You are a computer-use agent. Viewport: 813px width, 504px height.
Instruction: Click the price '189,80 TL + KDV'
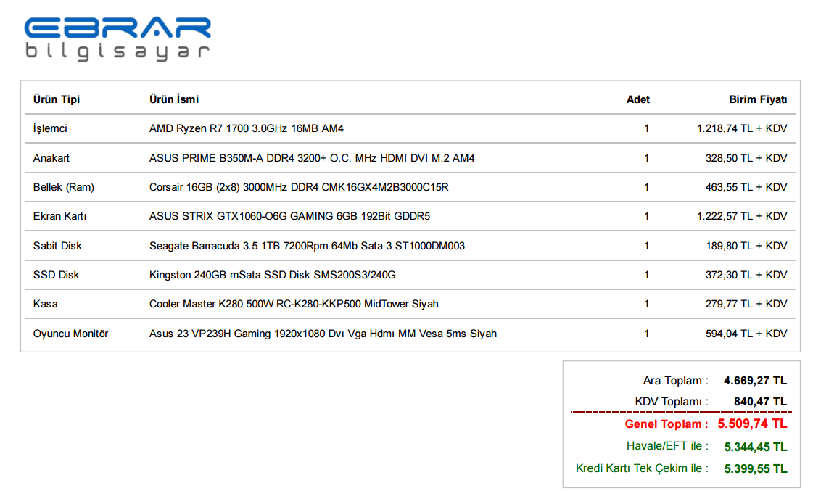point(746,246)
